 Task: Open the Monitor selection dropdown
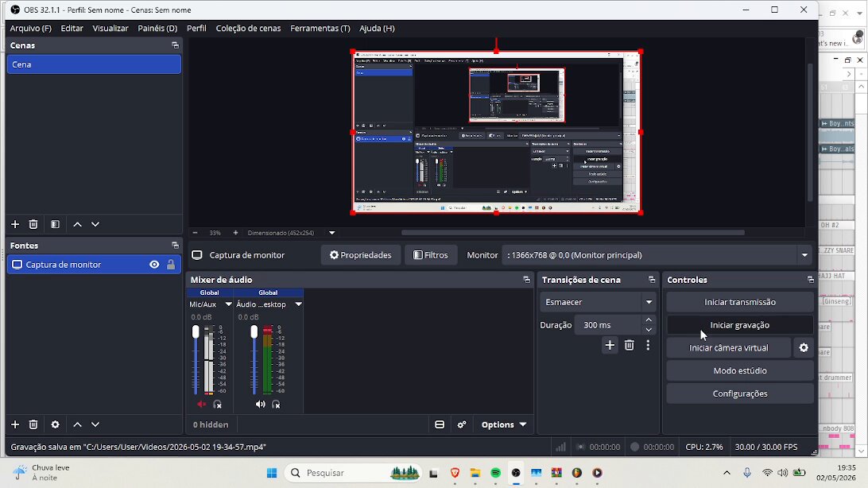coord(657,255)
